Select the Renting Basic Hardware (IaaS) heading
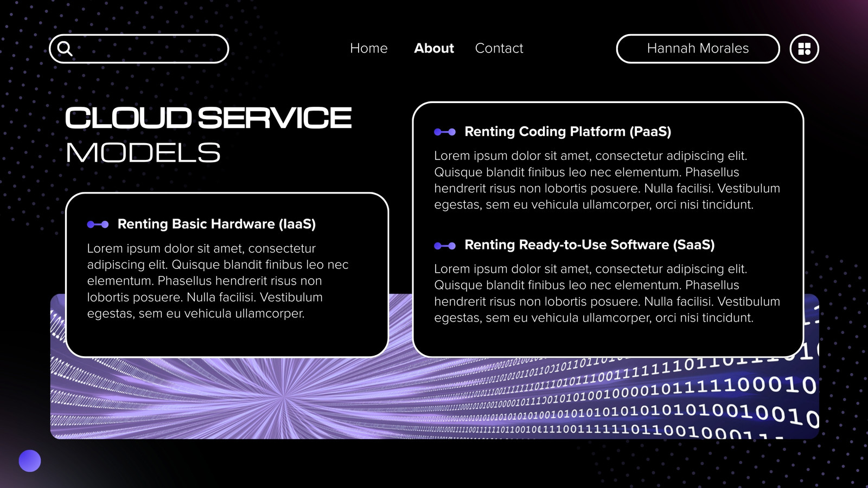Screen dimensions: 868x488 pyautogui.click(x=216, y=224)
